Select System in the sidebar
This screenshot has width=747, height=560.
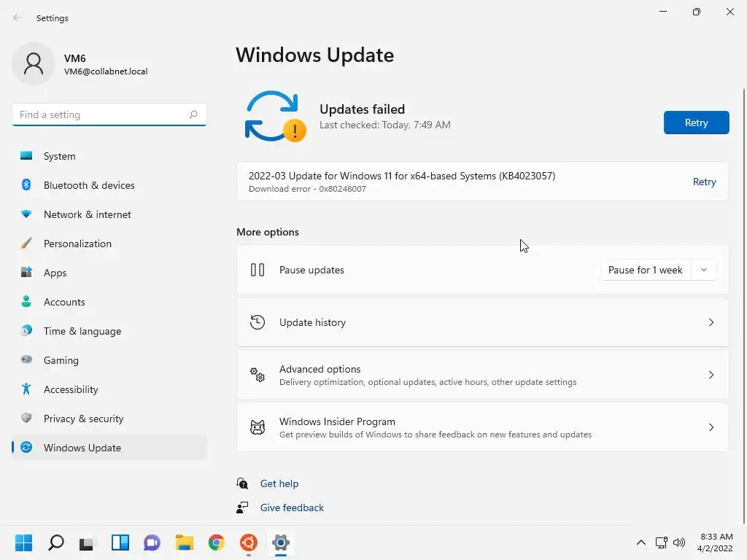[x=109, y=156]
